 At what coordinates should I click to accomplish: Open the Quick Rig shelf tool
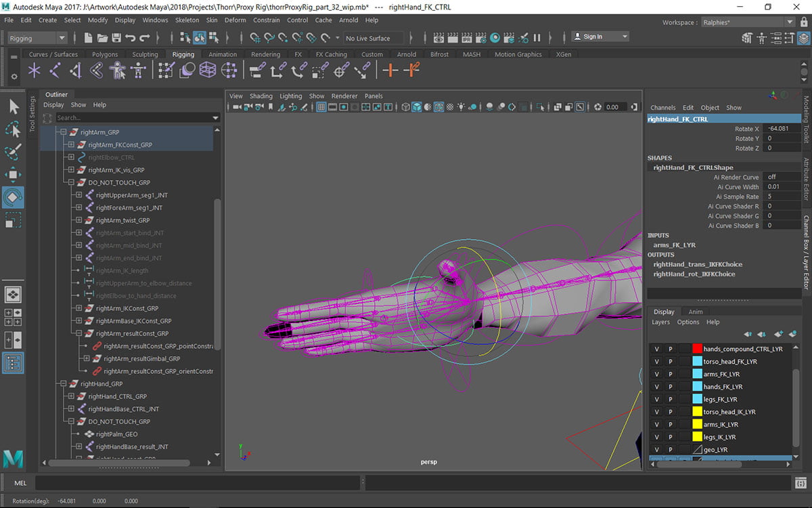118,70
